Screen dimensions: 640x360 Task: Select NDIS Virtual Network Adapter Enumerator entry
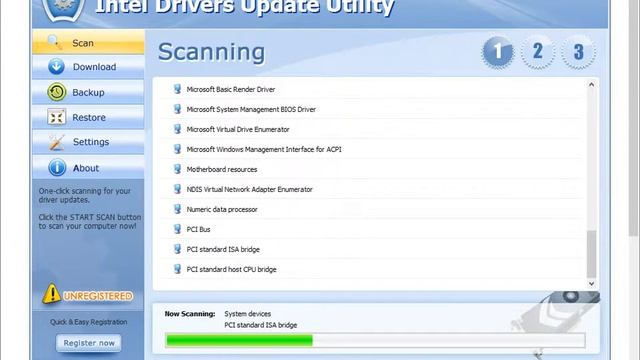click(x=371, y=189)
